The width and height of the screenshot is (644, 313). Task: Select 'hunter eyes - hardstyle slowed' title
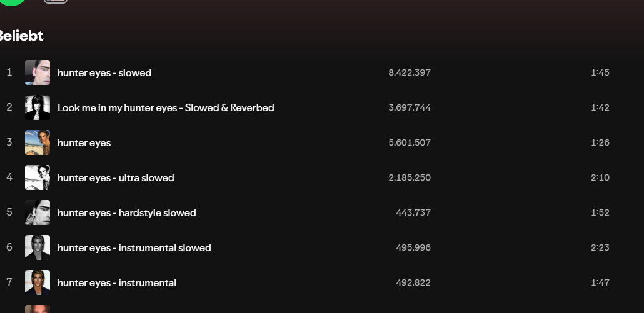pyautogui.click(x=126, y=212)
